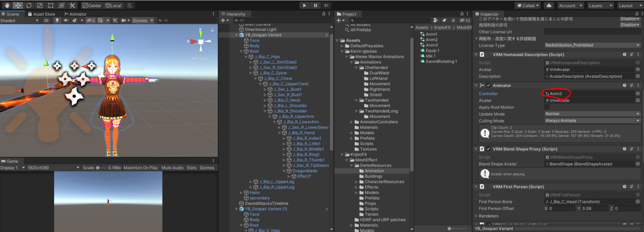This screenshot has width=644, height=232.
Task: Switch to the Scene tab
Action: coord(12,13)
